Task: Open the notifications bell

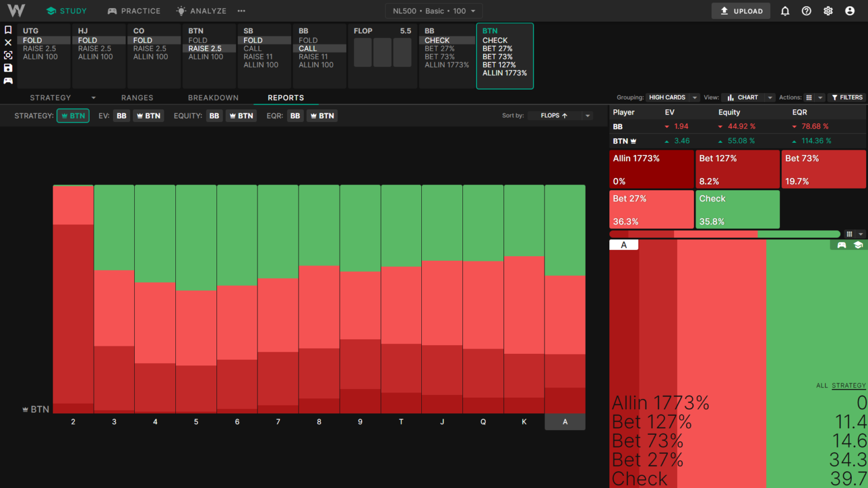Action: (x=785, y=11)
